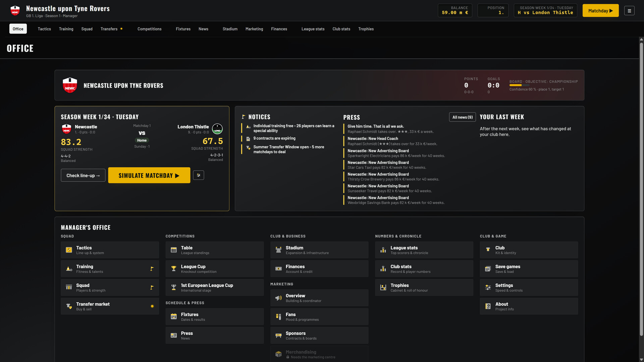644x362 pixels.
Task: Open the Training tab in top navigation
Action: click(x=66, y=29)
